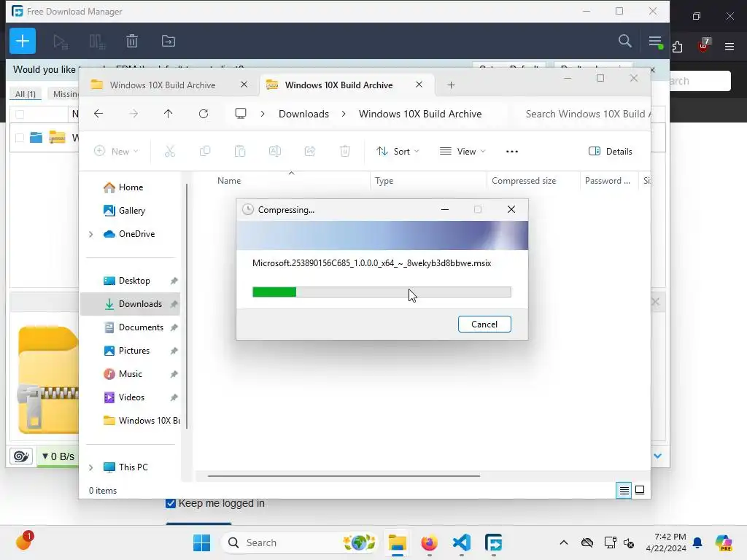The width and height of the screenshot is (747, 560).
Task: Expand the OneDrive tree node
Action: [x=91, y=234]
